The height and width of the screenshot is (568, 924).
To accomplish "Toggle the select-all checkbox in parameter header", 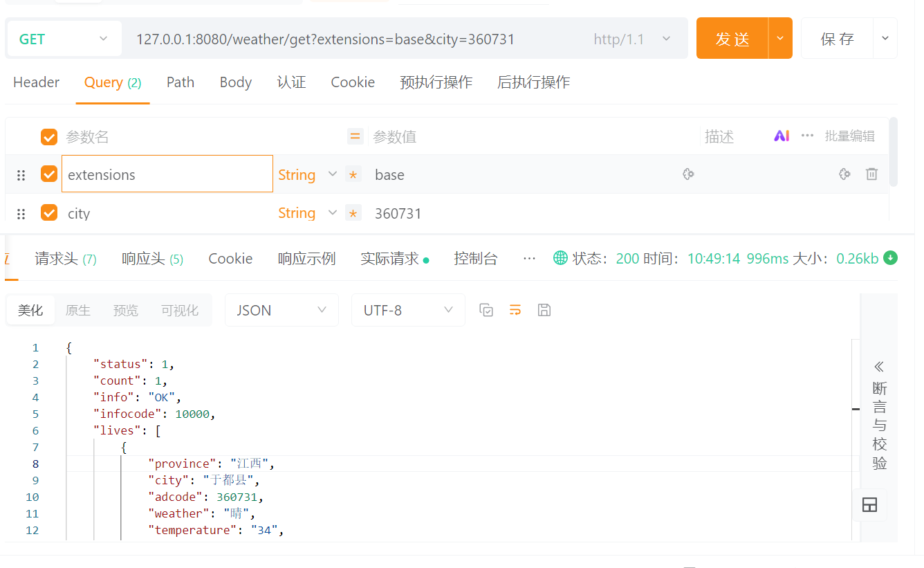I will point(48,136).
